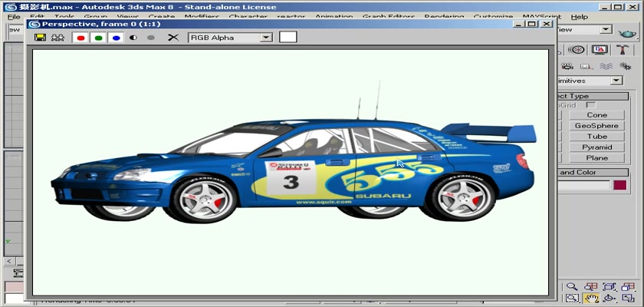This screenshot has width=644, height=307.
Task: Open the File menu
Action: coord(14,17)
